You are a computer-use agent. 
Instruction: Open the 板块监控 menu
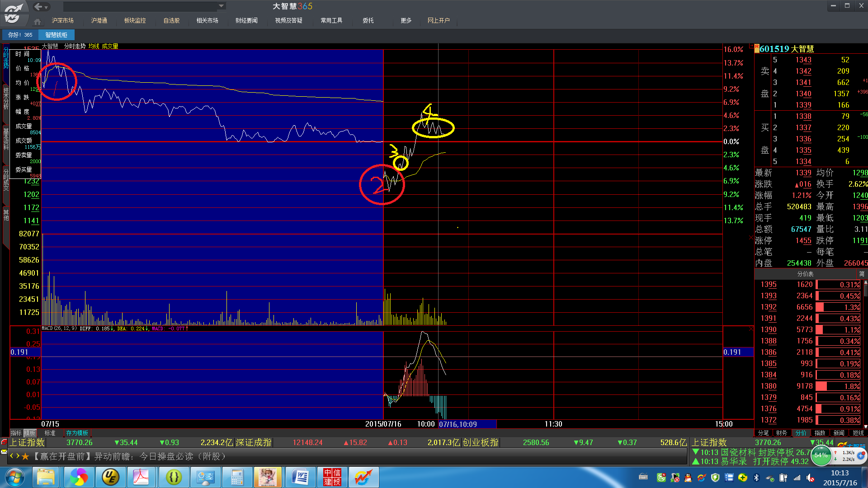point(135,20)
